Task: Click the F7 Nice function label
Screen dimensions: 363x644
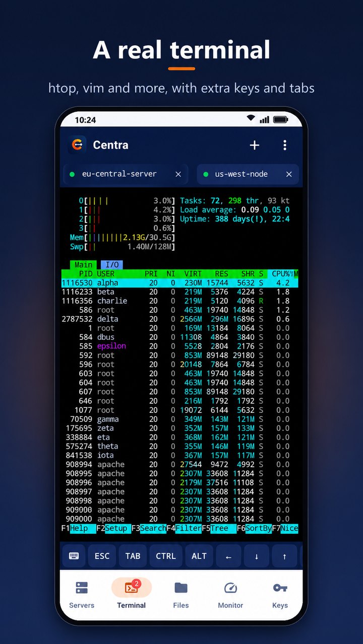Action: [x=285, y=528]
